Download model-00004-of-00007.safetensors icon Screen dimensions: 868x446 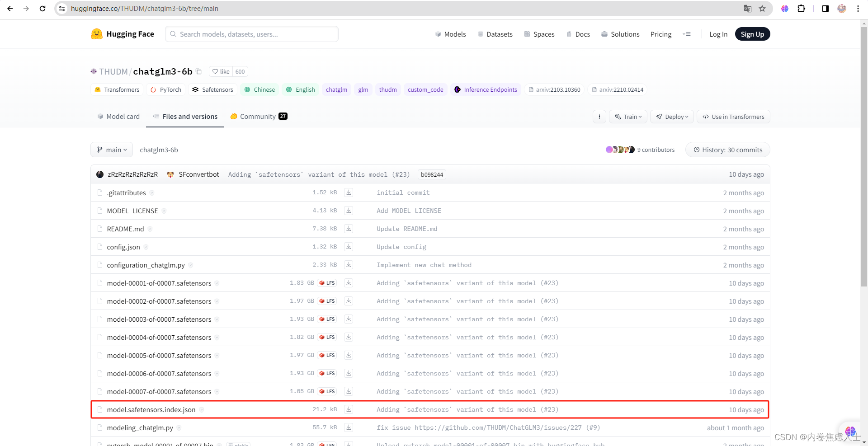click(349, 337)
